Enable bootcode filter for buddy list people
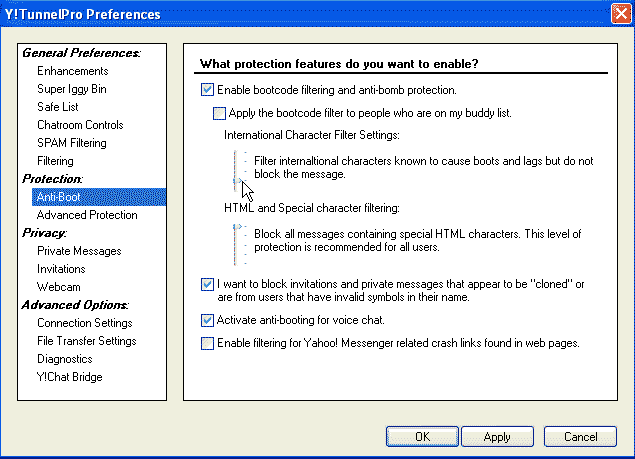The width and height of the screenshot is (635, 459). (219, 113)
